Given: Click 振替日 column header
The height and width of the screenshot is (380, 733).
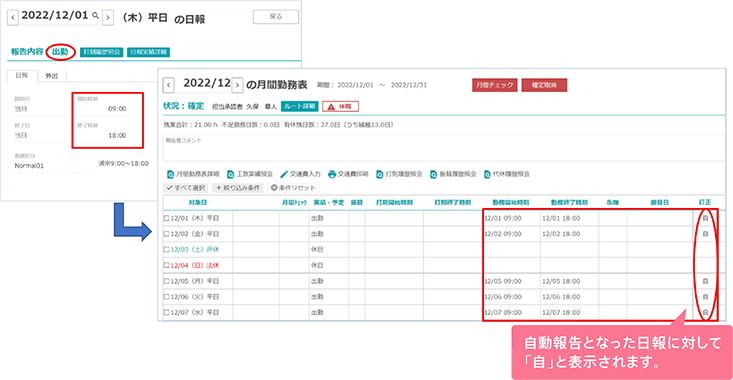Looking at the screenshot, I should coord(660,202).
